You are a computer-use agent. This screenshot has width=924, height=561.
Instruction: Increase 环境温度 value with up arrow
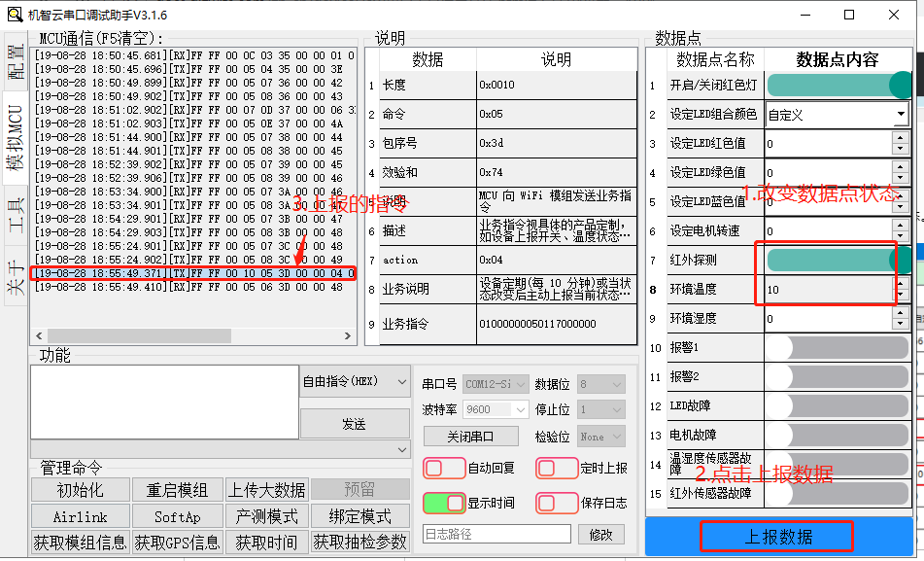click(900, 284)
